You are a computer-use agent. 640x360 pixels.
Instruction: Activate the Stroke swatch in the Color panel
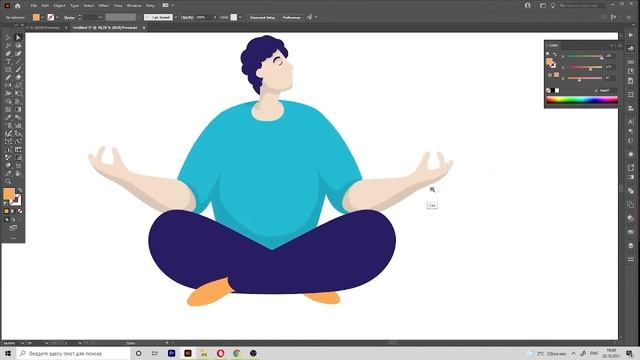tap(553, 64)
